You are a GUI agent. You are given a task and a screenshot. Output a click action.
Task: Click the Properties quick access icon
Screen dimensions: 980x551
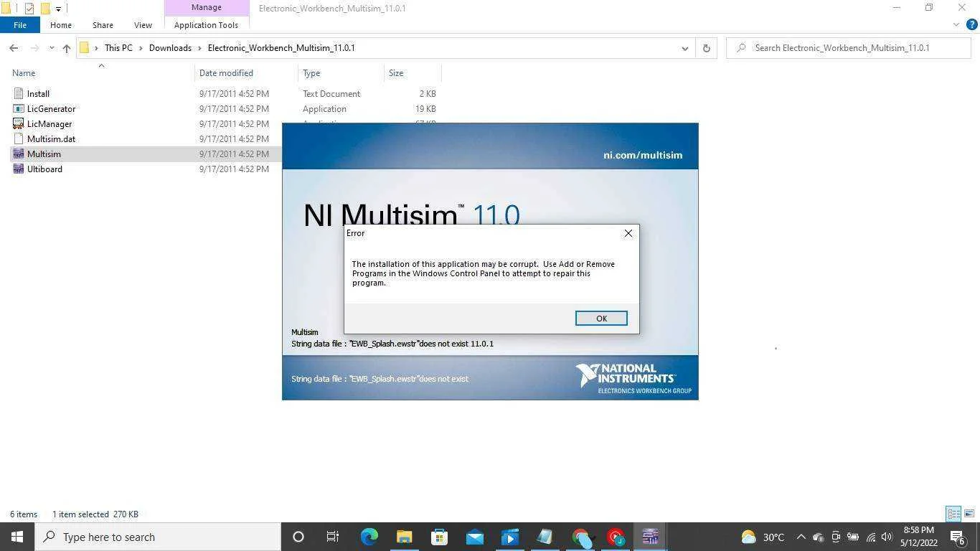pyautogui.click(x=29, y=9)
